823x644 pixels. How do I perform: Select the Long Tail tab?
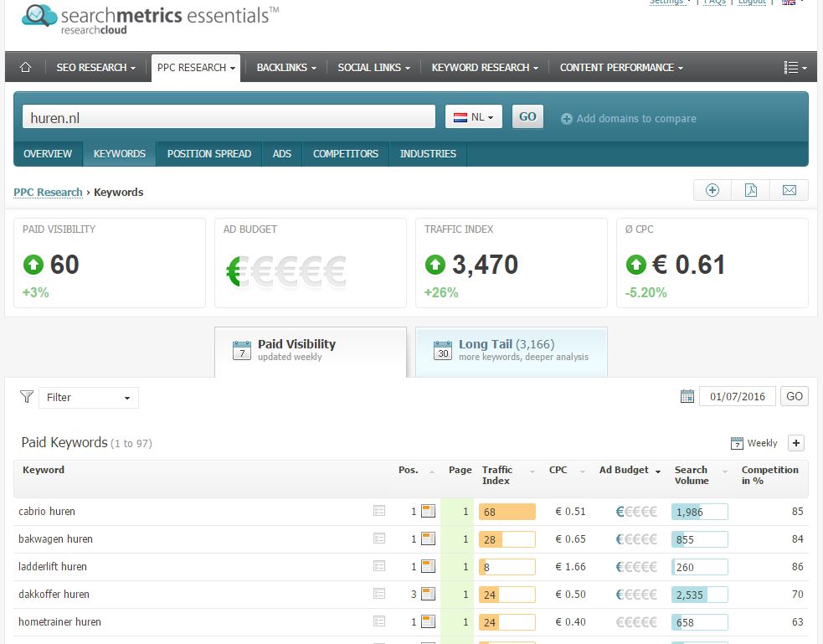point(512,352)
